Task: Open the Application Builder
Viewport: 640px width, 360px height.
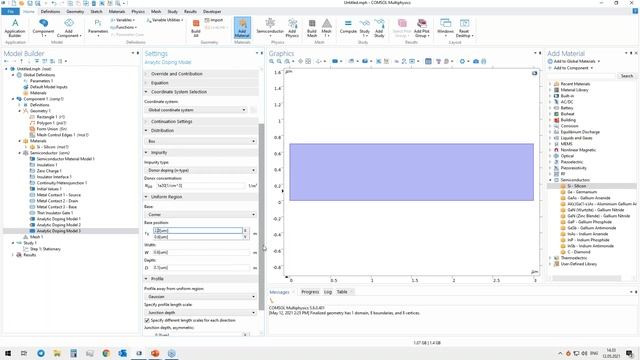Action: [15, 28]
